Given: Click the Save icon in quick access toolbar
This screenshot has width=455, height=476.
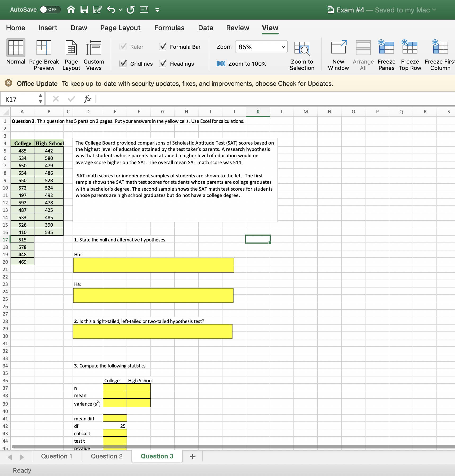Looking at the screenshot, I should coord(84,10).
